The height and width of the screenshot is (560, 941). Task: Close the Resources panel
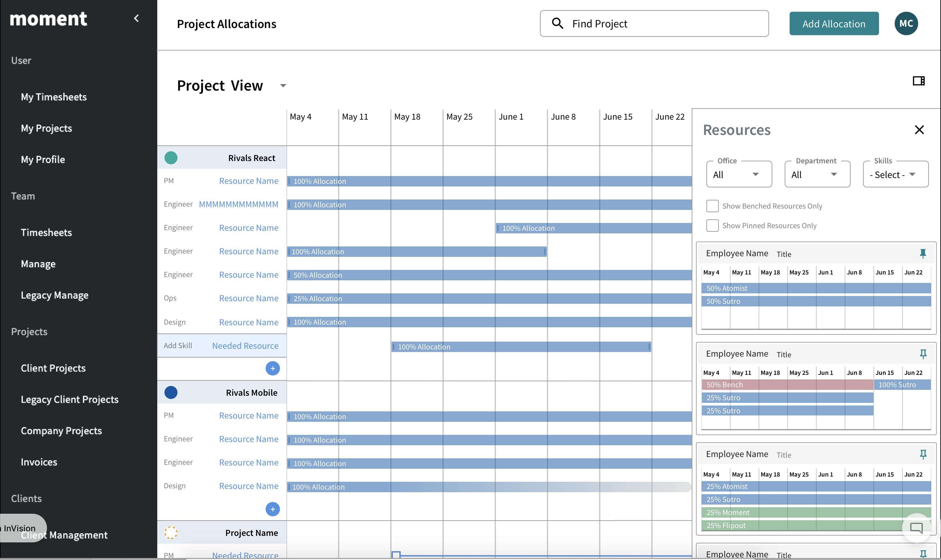[x=919, y=130]
